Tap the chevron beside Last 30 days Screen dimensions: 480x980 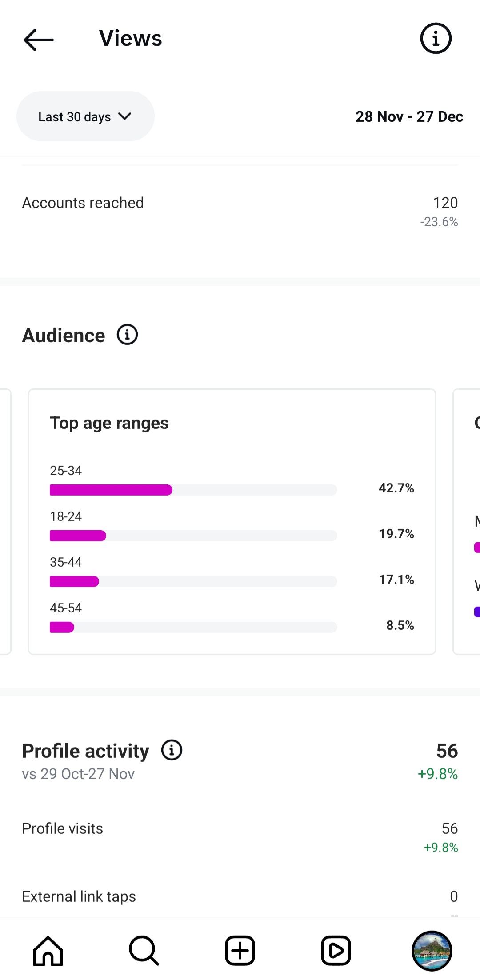tap(125, 116)
